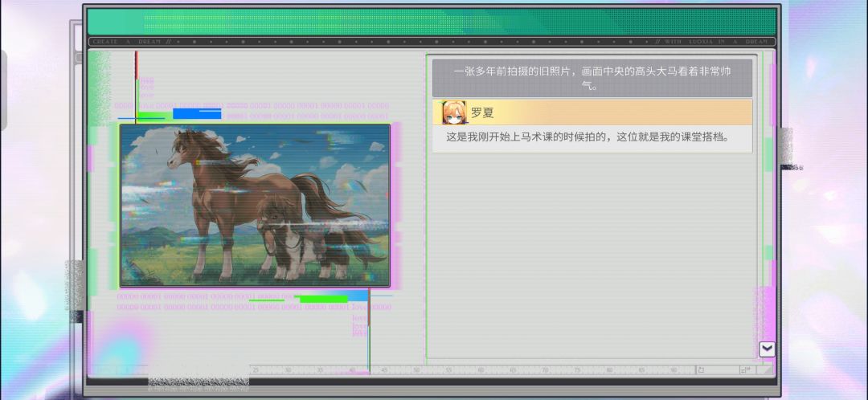Click the 90 mark on bottom ruler
The height and width of the screenshot is (400, 868).
click(674, 369)
